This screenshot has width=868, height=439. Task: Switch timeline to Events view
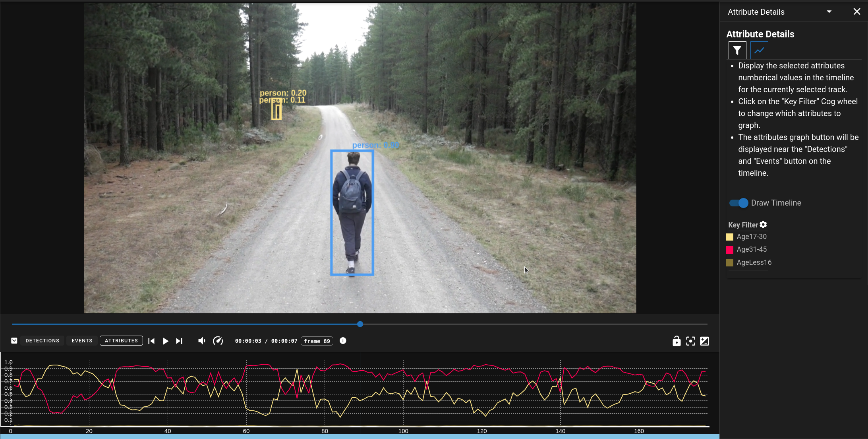point(82,341)
